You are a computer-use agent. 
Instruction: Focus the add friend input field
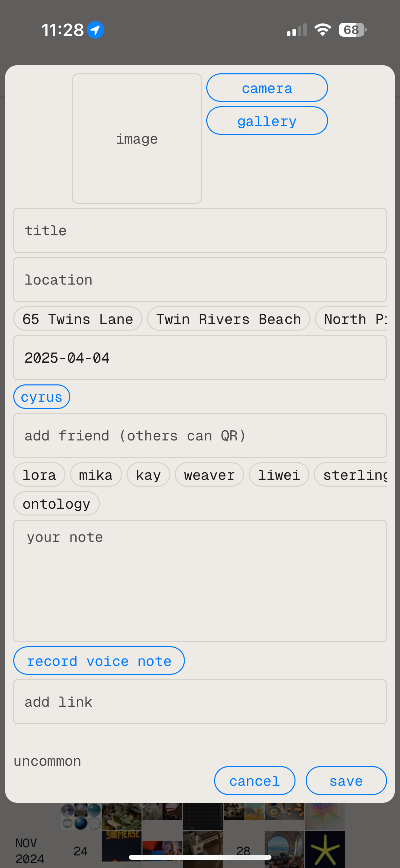click(200, 436)
